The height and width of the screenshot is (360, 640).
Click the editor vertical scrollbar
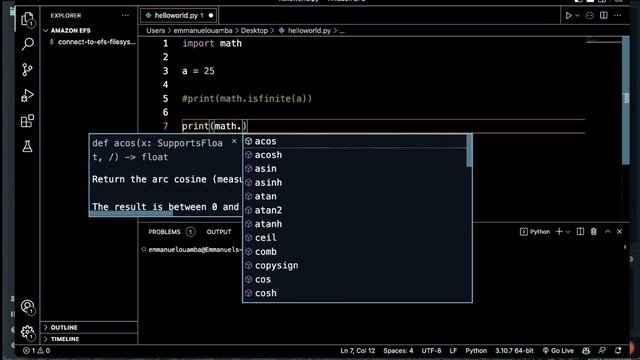(626, 100)
